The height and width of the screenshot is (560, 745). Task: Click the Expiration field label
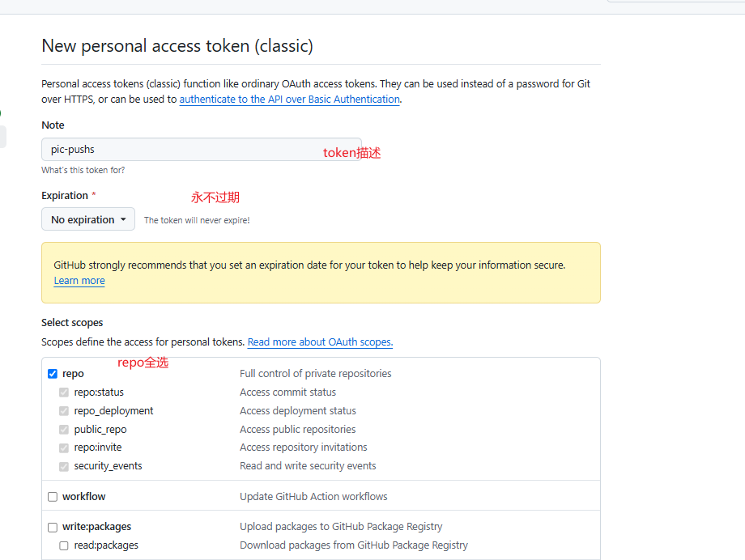(65, 196)
